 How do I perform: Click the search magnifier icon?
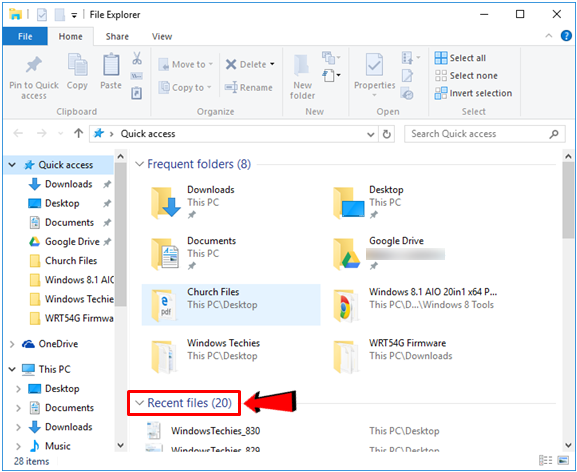pyautogui.click(x=554, y=134)
